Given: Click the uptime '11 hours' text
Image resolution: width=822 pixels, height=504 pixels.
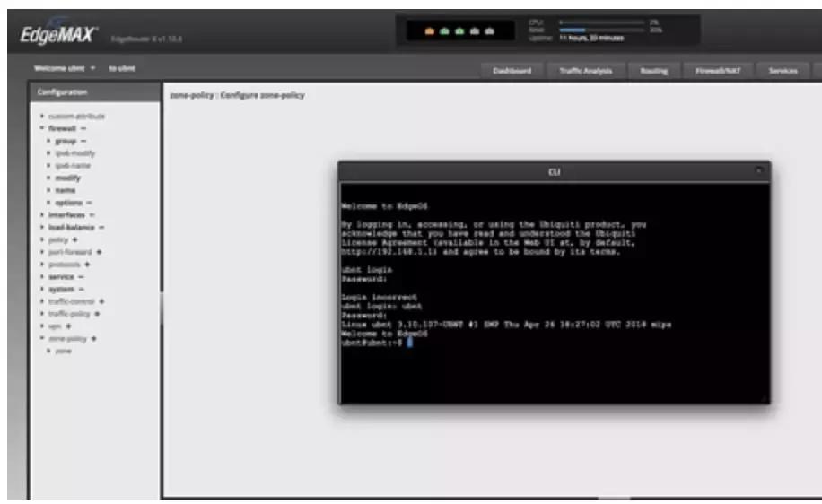Looking at the screenshot, I should (x=591, y=39).
